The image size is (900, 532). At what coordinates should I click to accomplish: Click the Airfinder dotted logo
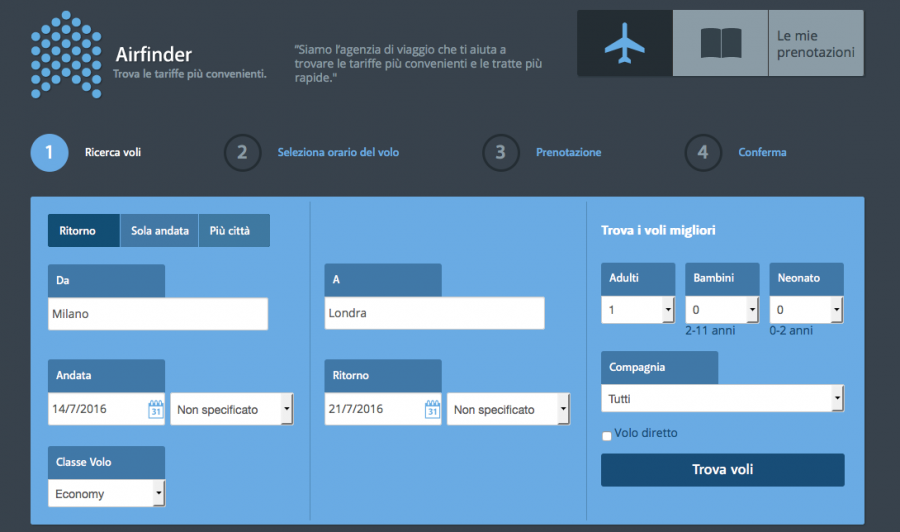click(66, 55)
